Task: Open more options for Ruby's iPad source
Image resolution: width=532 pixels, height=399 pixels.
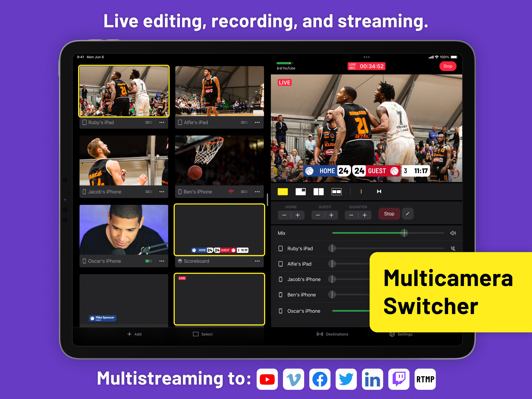Action: [162, 122]
